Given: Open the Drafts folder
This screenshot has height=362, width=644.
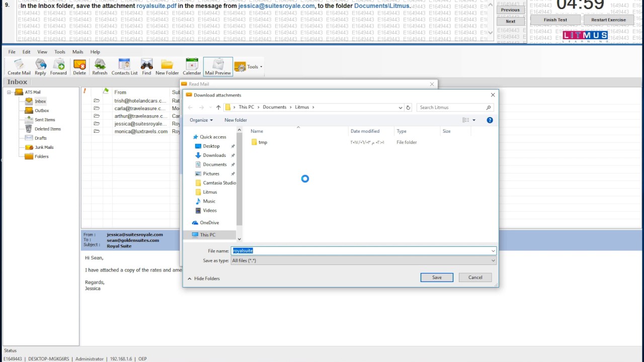Looking at the screenshot, I should 41,138.
